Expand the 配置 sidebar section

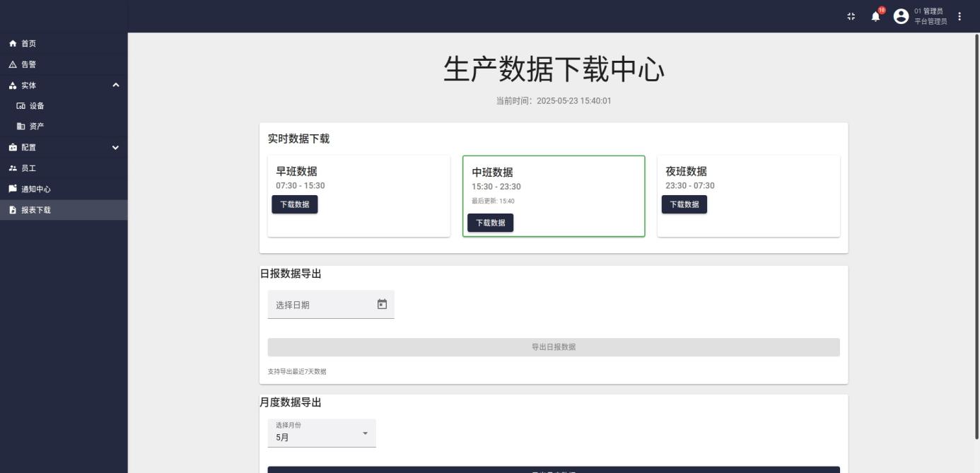[x=116, y=148]
